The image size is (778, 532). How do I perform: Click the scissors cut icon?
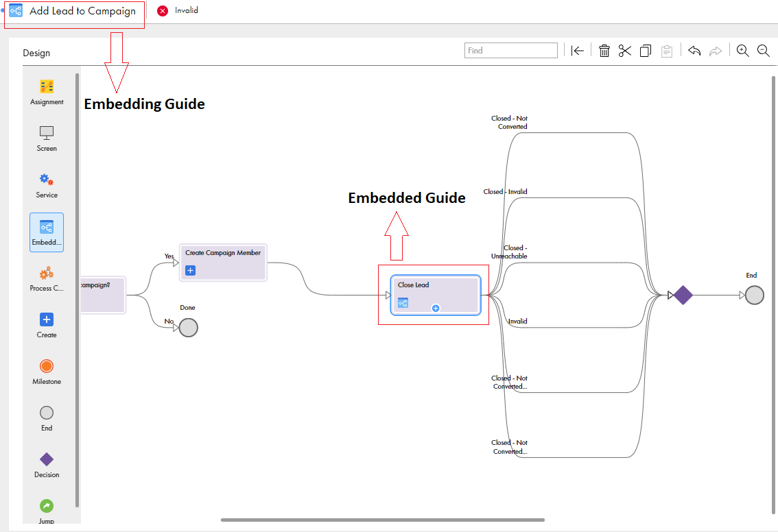click(x=625, y=51)
